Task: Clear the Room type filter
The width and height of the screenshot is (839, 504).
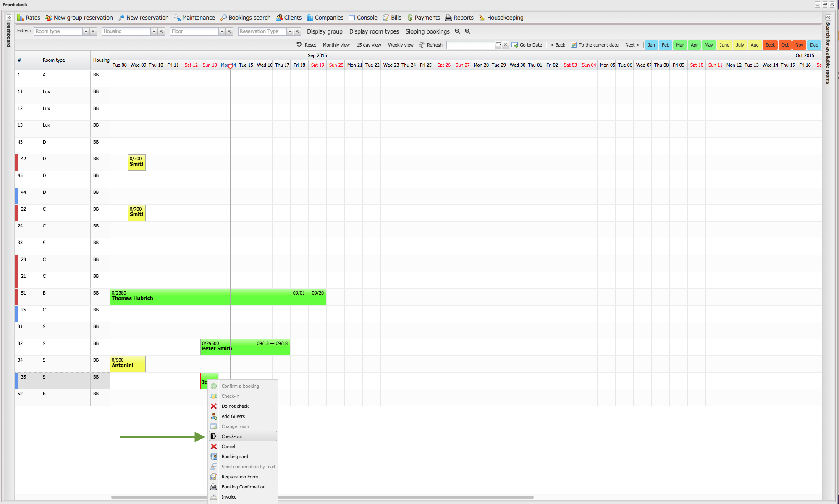Action: [93, 31]
